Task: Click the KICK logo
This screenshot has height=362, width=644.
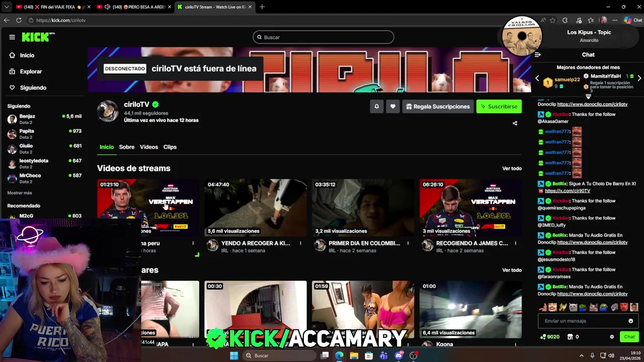Action: tap(38, 37)
